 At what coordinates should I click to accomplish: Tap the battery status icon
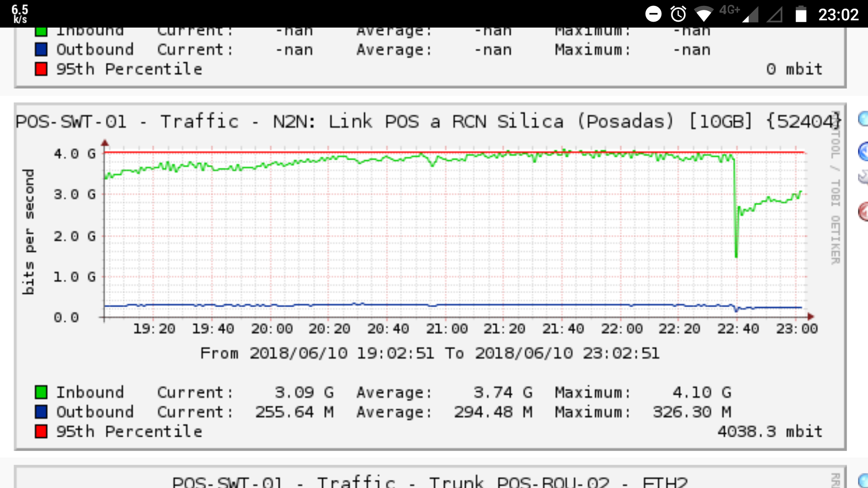pyautogui.click(x=801, y=14)
